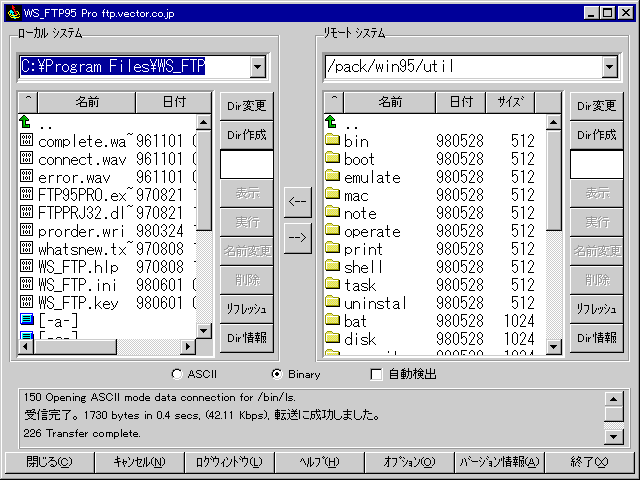Viewport: 640px width, 480px height.
Task: Click the connect.wav file icon
Action: pos(27,158)
